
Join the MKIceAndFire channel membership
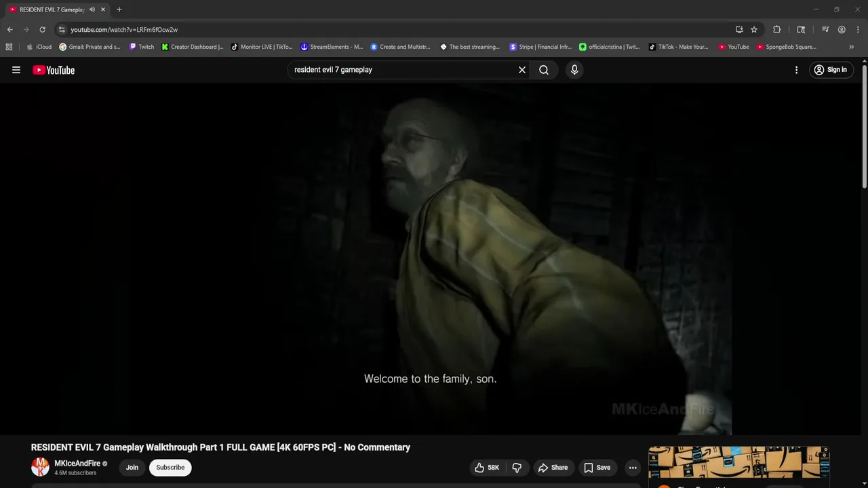132,468
